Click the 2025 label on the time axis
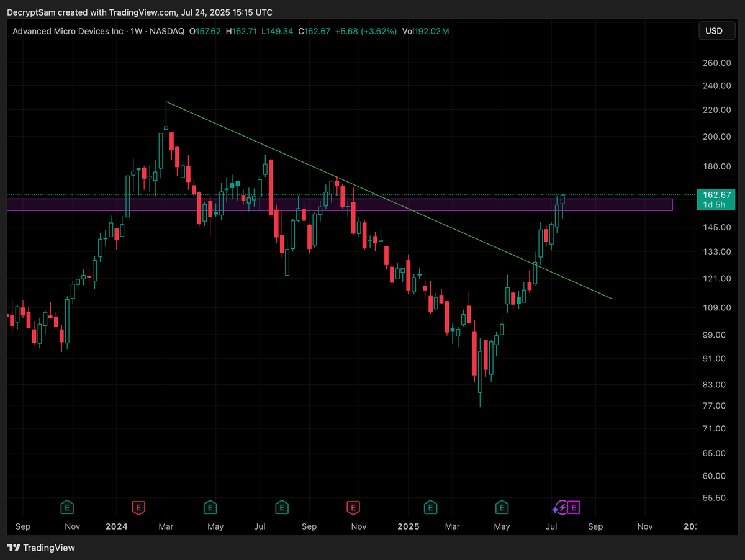 [409, 526]
